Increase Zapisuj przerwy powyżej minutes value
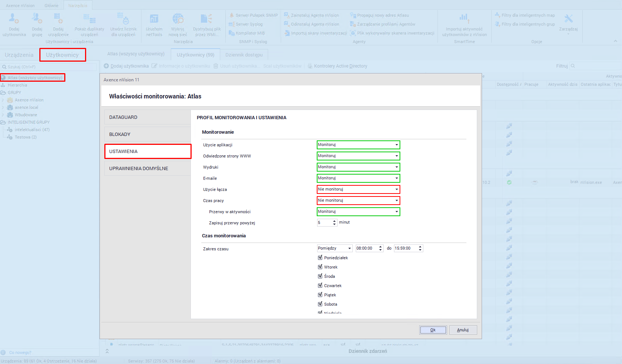This screenshot has width=622, height=364. [x=335, y=221]
